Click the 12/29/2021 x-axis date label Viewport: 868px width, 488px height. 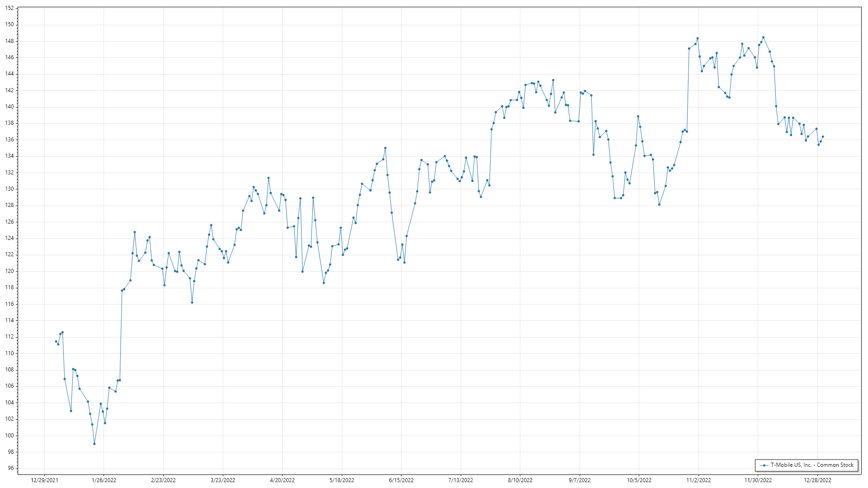(44, 480)
